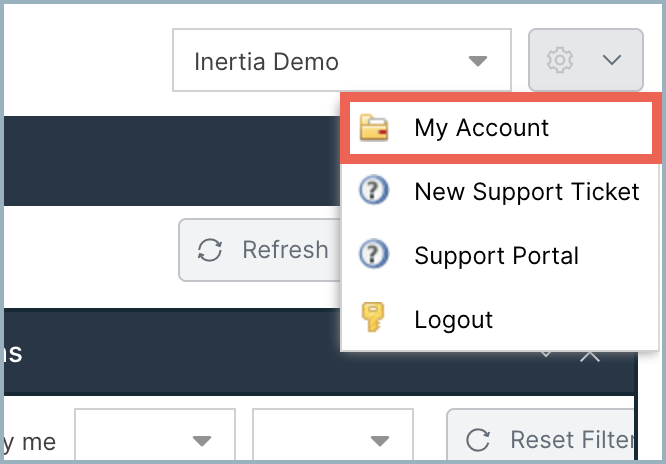Click the Reset Filter circular arrow icon
666x464 pixels.
[478, 440]
